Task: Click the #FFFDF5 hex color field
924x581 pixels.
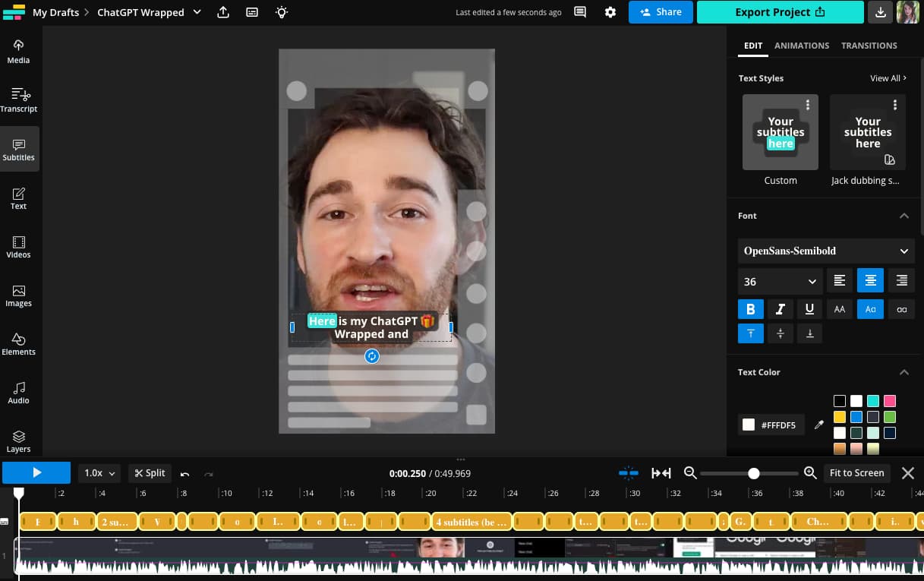Action: [x=771, y=425]
